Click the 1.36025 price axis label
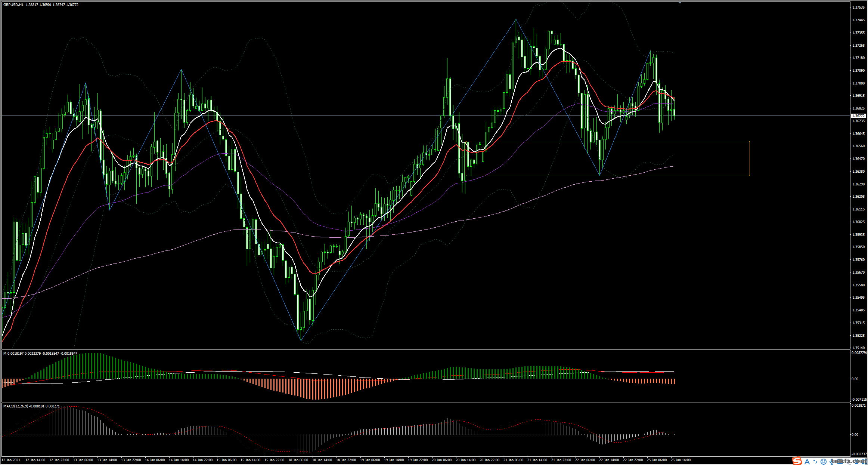The width and height of the screenshot is (868, 465). point(858,222)
